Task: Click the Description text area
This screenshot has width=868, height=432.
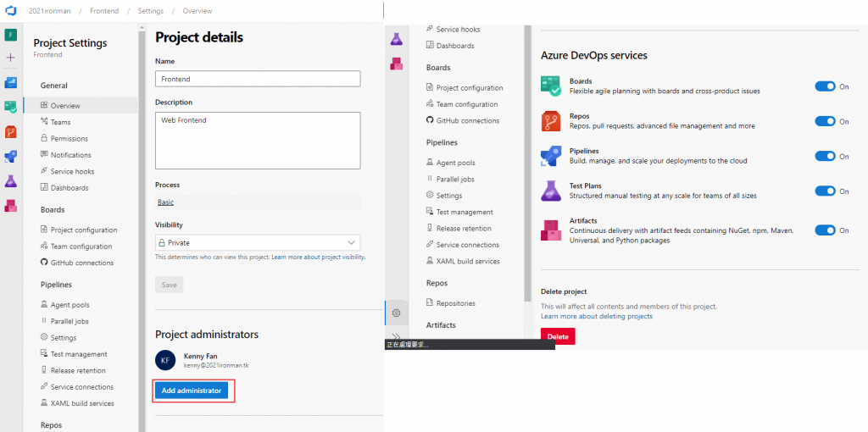Action: coord(258,141)
